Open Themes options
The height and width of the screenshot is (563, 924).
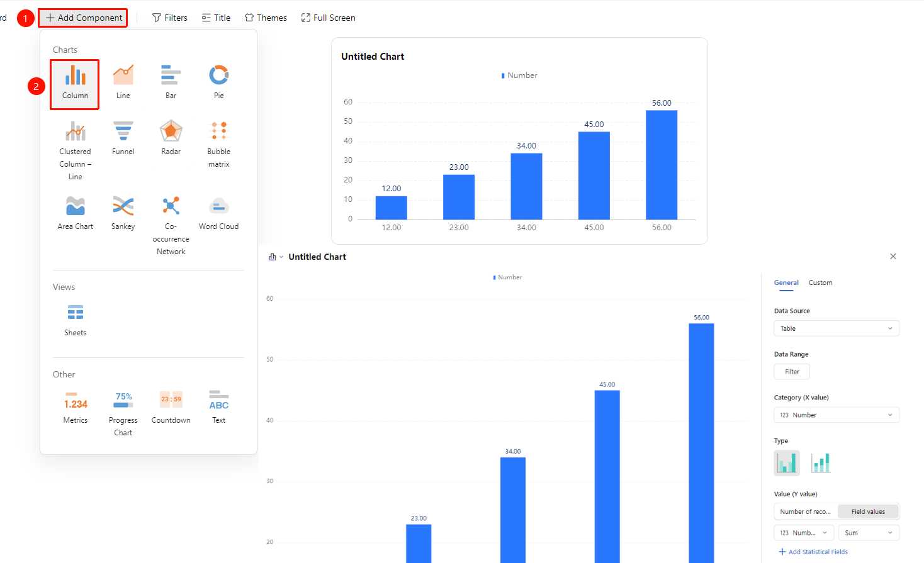(x=266, y=18)
